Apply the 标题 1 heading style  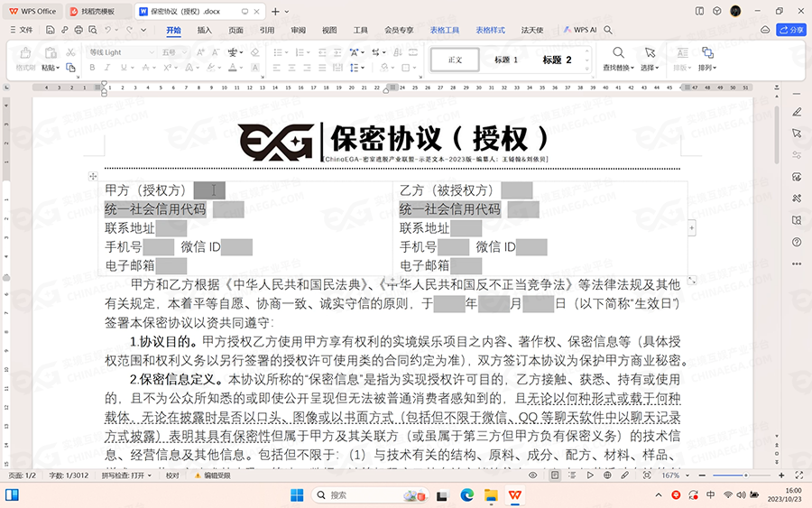(506, 60)
